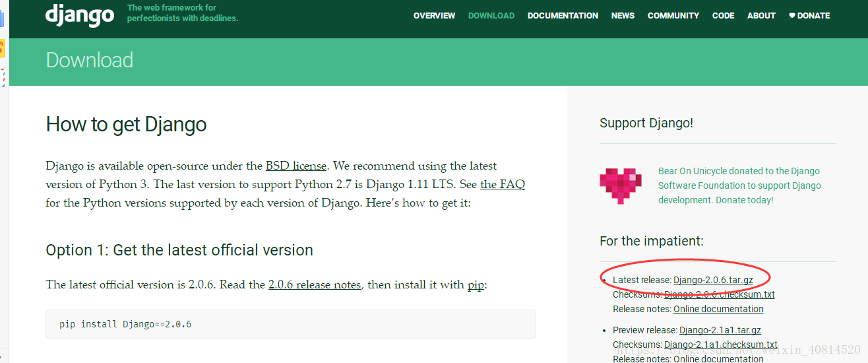The height and width of the screenshot is (363, 868).
Task: Click the Donate link in the header
Action: [x=809, y=16]
